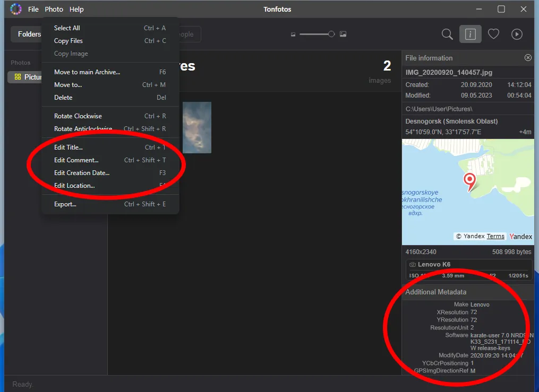Click the YResolution 72 metadata row
Viewport: 539px width, 392px height.
point(457,320)
